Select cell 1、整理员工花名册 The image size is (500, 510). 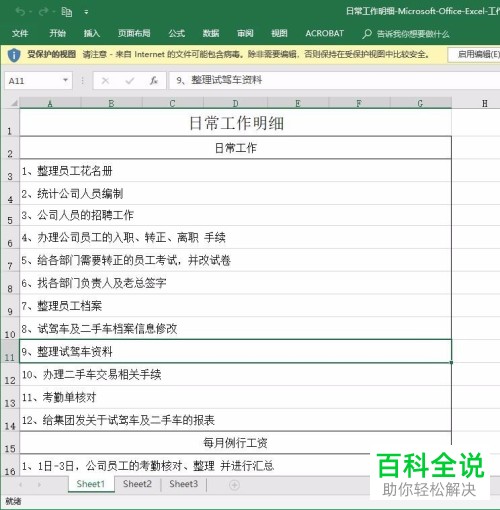[235, 171]
